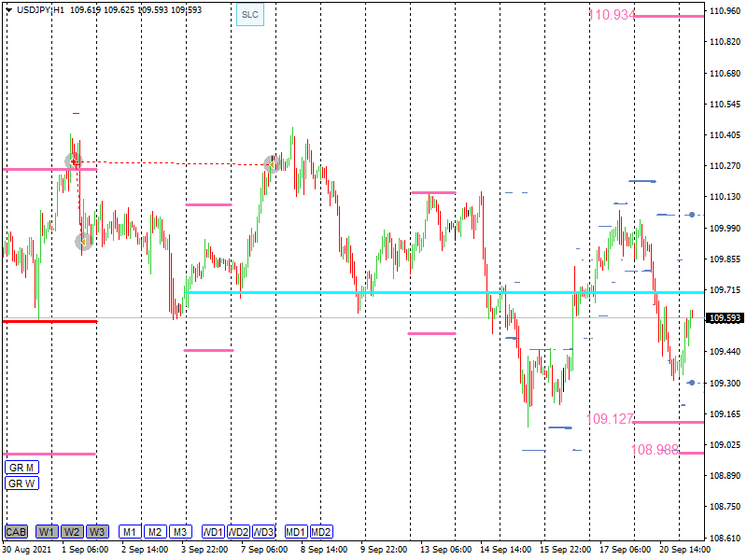Click the MD2 button
The height and width of the screenshot is (560, 747).
[321, 532]
